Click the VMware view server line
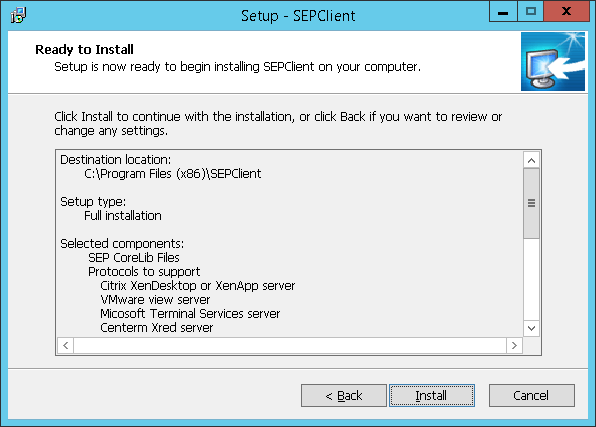Viewport: 596px width, 427px height. (155, 300)
